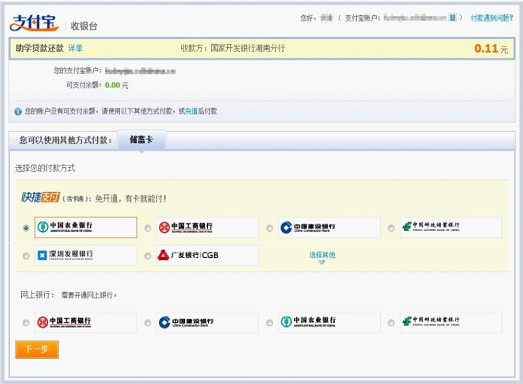
Task: Click the 需要开通网上银行 note
Action: [x=89, y=295]
